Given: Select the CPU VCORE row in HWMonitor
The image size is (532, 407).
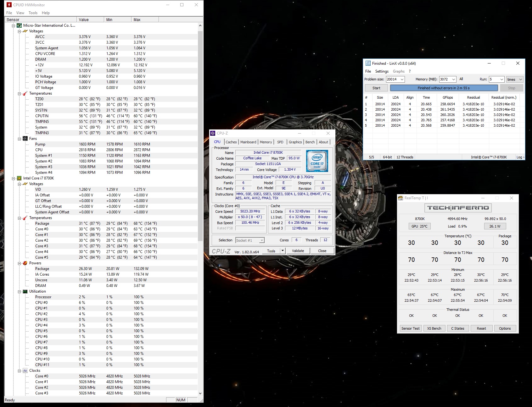Looking at the screenshot, I should pyautogui.click(x=101, y=54).
